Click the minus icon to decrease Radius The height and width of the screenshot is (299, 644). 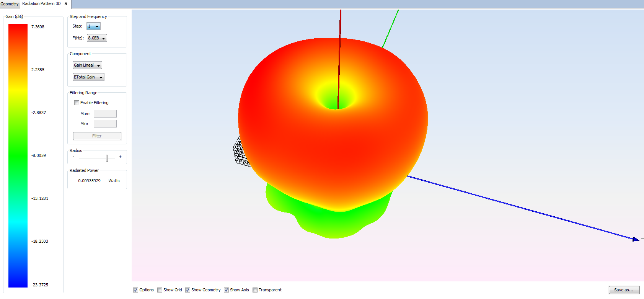73,157
